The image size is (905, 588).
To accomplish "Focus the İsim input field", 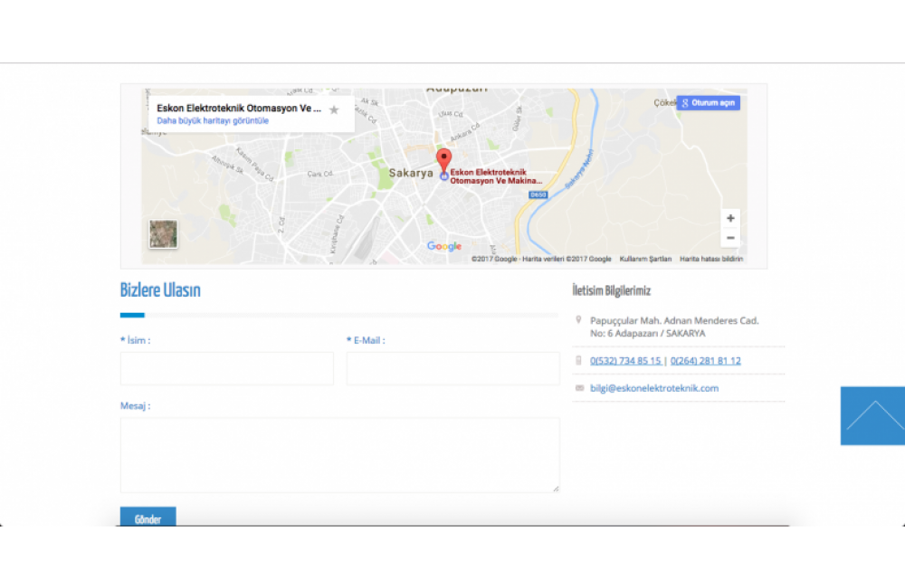I will [x=226, y=368].
